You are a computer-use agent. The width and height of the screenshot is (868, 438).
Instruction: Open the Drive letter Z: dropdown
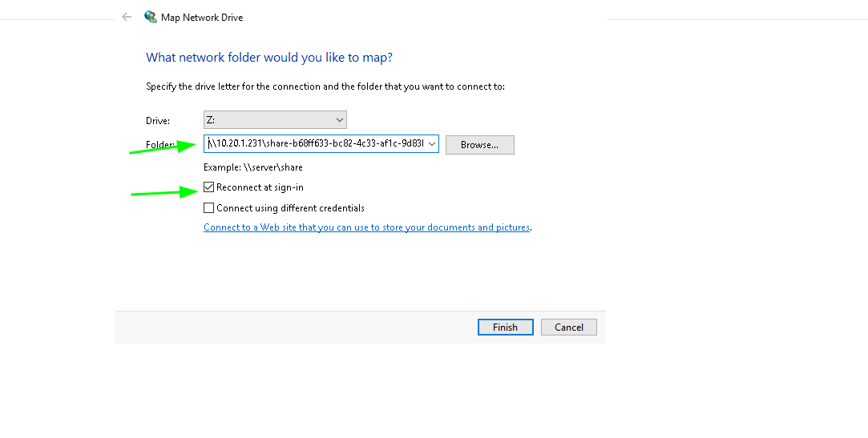[x=275, y=120]
